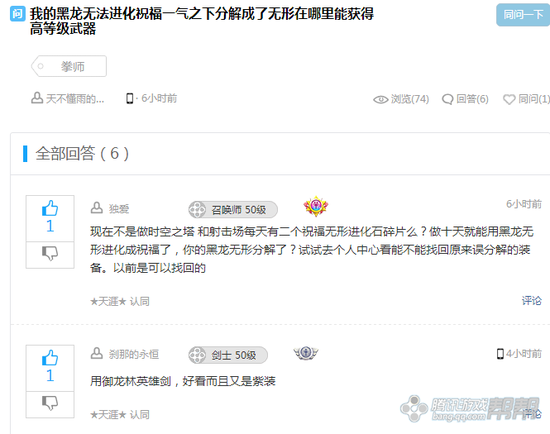Click the blue 问 question icon
550x434 pixels.
[18, 14]
